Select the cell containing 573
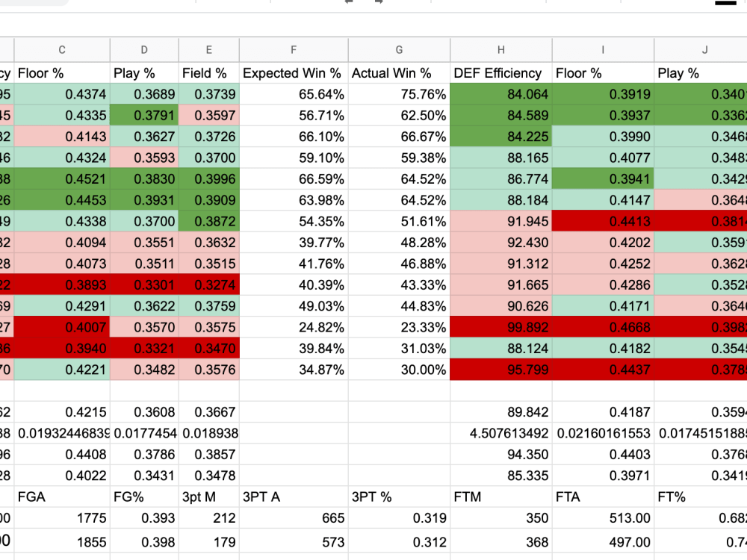 (x=294, y=541)
